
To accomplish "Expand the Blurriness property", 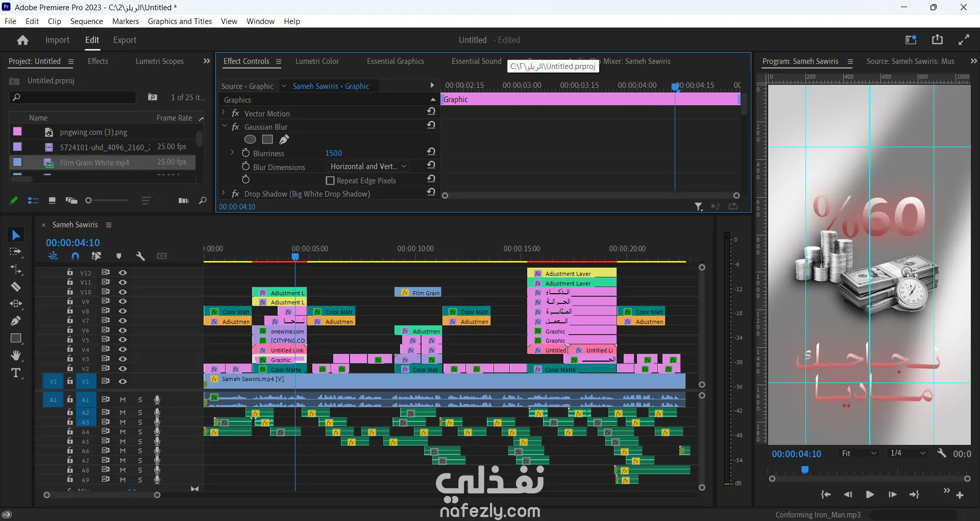I will (x=232, y=152).
